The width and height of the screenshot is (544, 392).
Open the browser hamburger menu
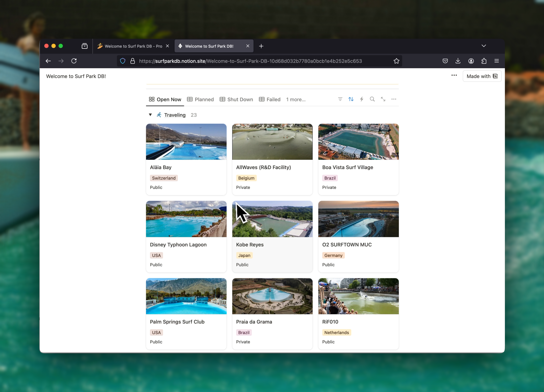pos(497,61)
